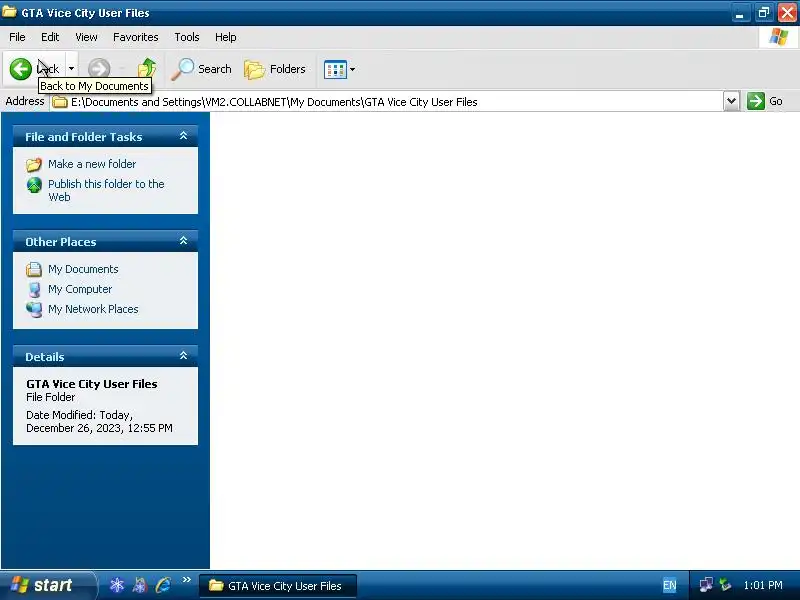Click the 1:01 PM clock
800x600 pixels.
click(x=763, y=585)
